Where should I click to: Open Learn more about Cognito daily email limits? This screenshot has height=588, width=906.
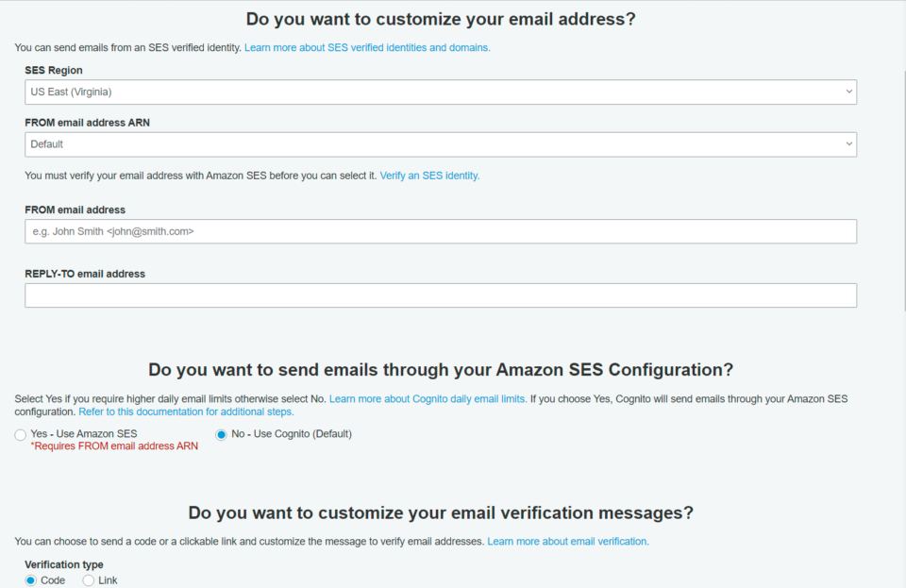coord(428,398)
